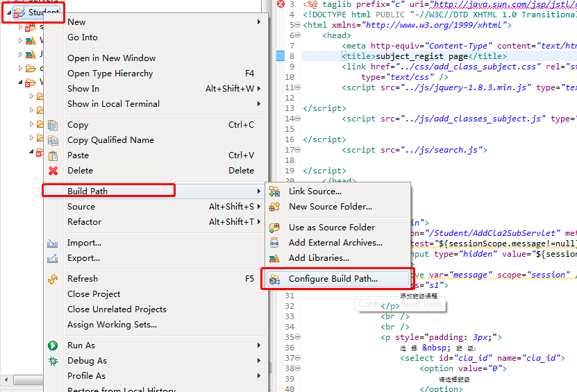Collapse the p fold on line 35
This screenshot has height=392, width=577.
click(x=297, y=336)
